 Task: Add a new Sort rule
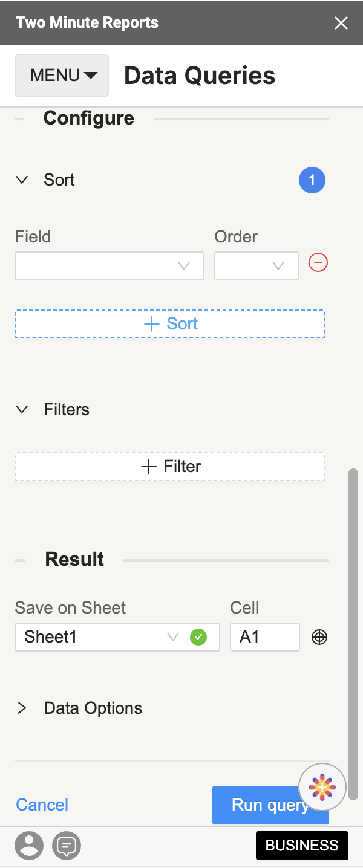(169, 323)
